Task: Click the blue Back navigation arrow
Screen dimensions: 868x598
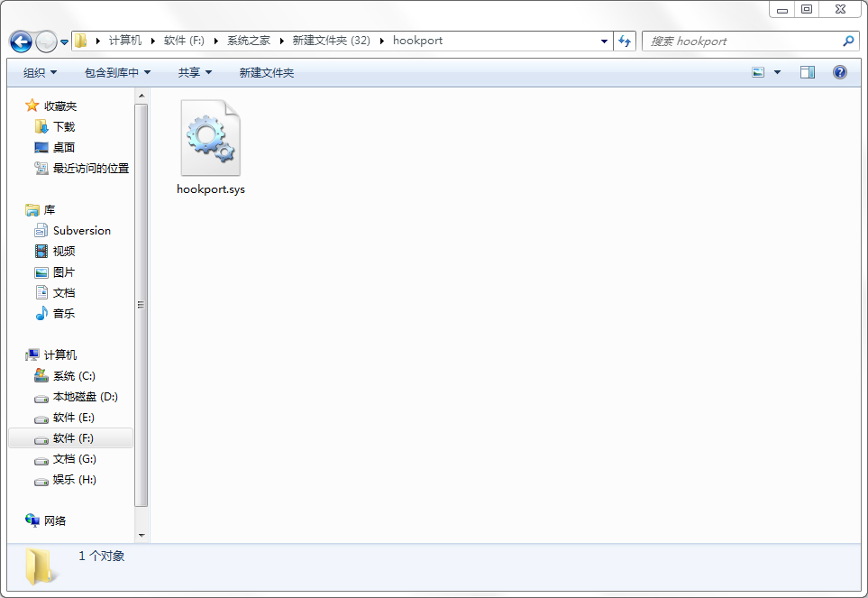Action: pyautogui.click(x=21, y=41)
